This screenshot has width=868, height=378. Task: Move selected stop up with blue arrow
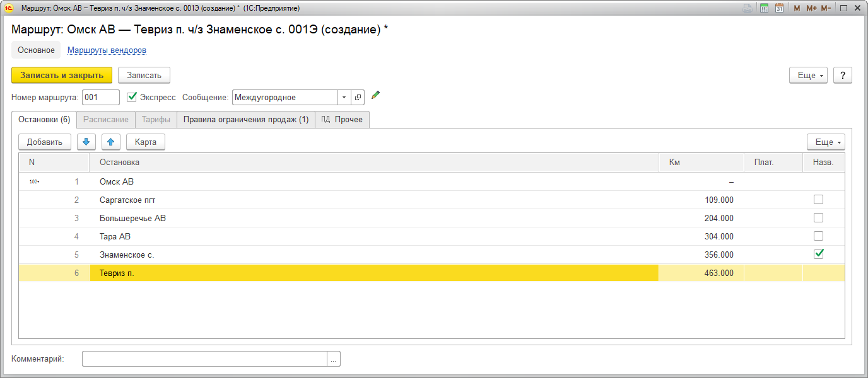tap(110, 142)
